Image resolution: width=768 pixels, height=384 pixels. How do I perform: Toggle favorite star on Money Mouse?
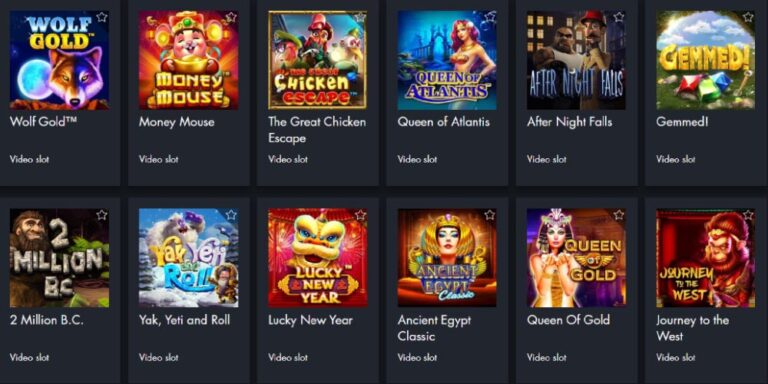231,17
